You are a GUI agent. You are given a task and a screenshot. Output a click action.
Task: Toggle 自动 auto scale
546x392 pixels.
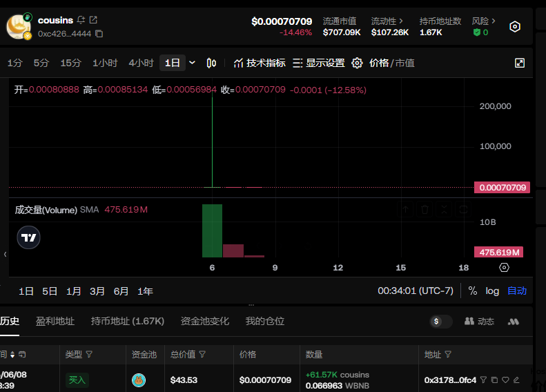(517, 291)
